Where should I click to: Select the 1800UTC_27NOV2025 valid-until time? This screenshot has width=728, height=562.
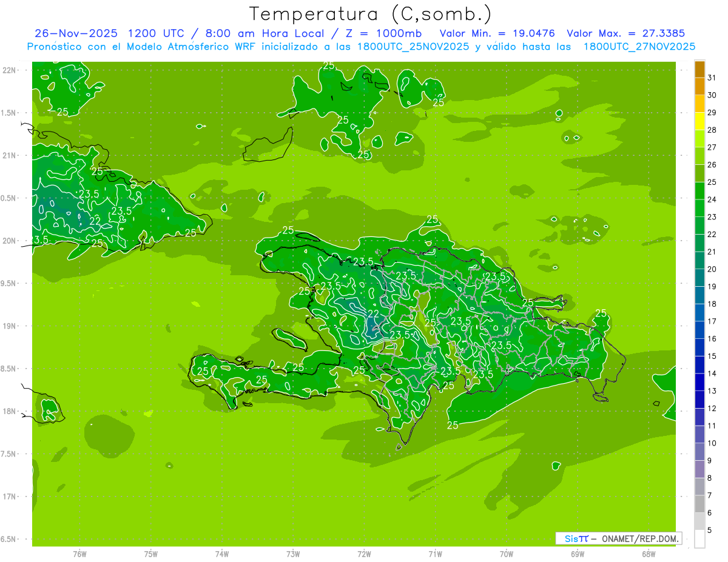(639, 47)
